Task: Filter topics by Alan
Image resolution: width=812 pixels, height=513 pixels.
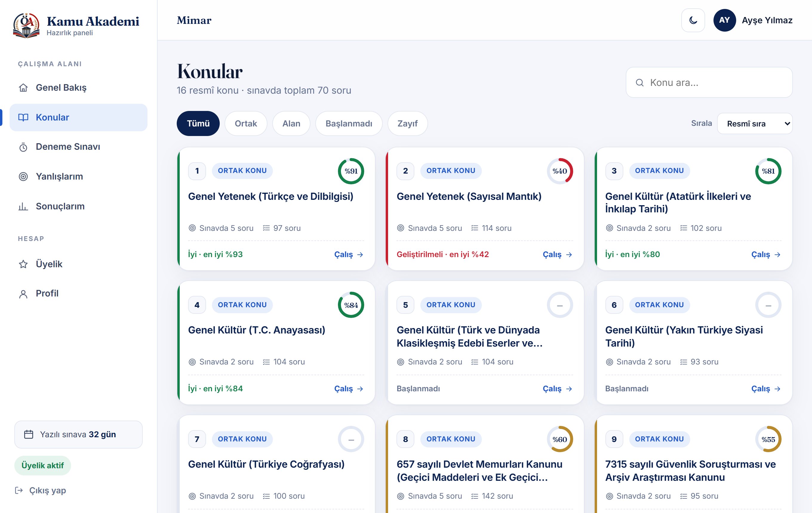Action: pyautogui.click(x=291, y=123)
